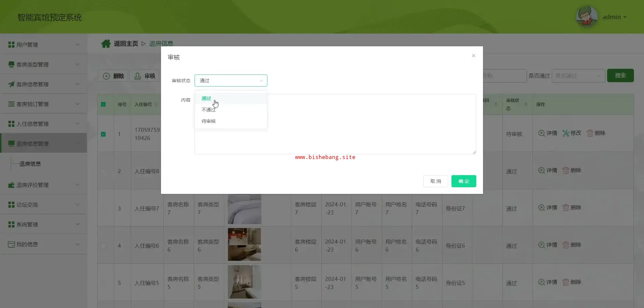This screenshot has height=308, width=644.
Task: View 详情 for row 5
Action: click(x=547, y=282)
